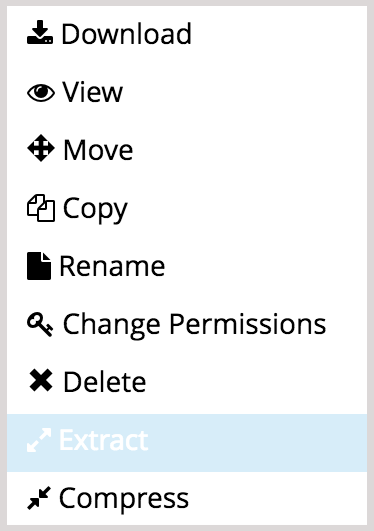Click the four-arrow Move icon

tap(41, 148)
